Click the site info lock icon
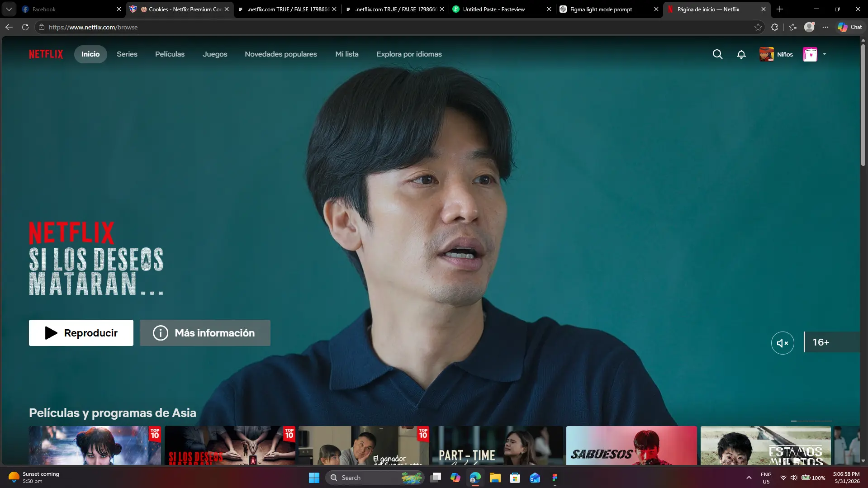This screenshot has height=488, width=868. pos(42,27)
